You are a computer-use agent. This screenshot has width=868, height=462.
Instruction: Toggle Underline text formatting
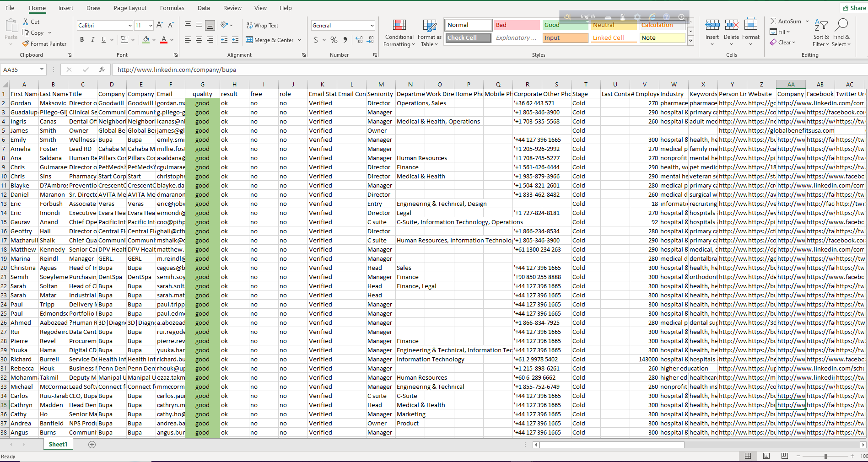click(x=103, y=40)
